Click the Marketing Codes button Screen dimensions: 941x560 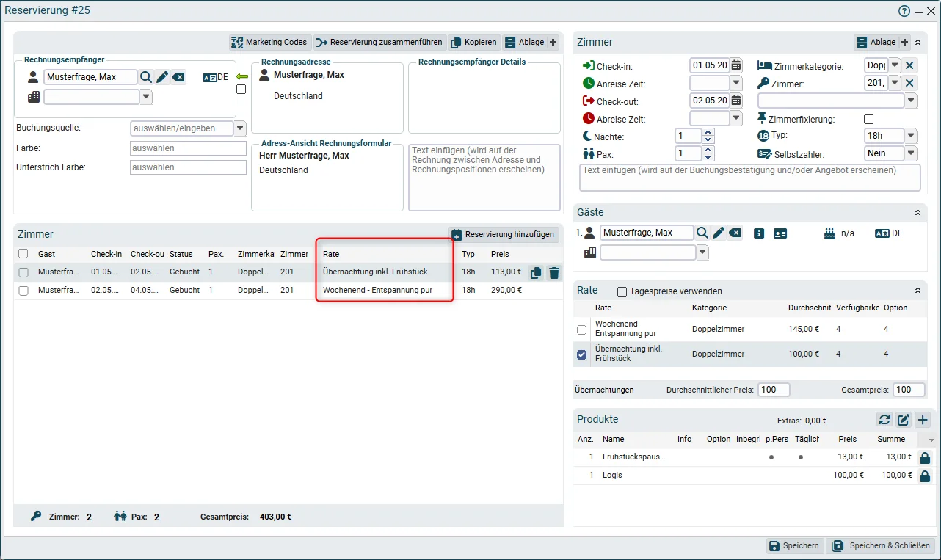269,43
